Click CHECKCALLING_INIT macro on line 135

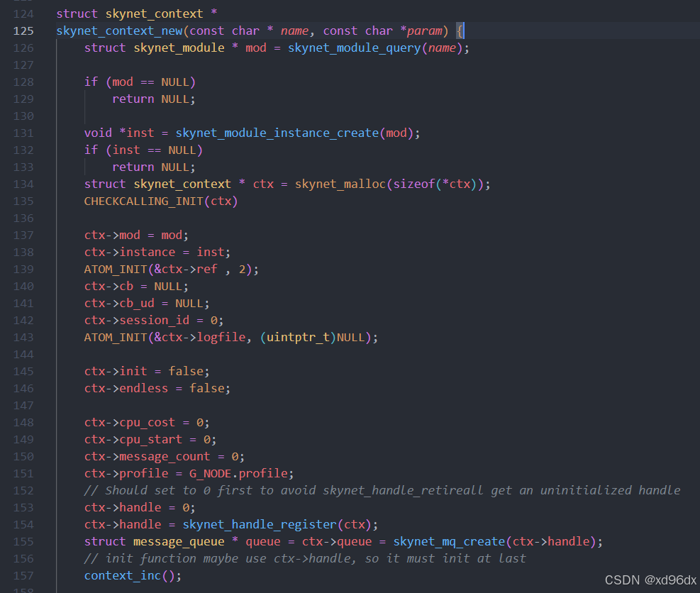[144, 201]
